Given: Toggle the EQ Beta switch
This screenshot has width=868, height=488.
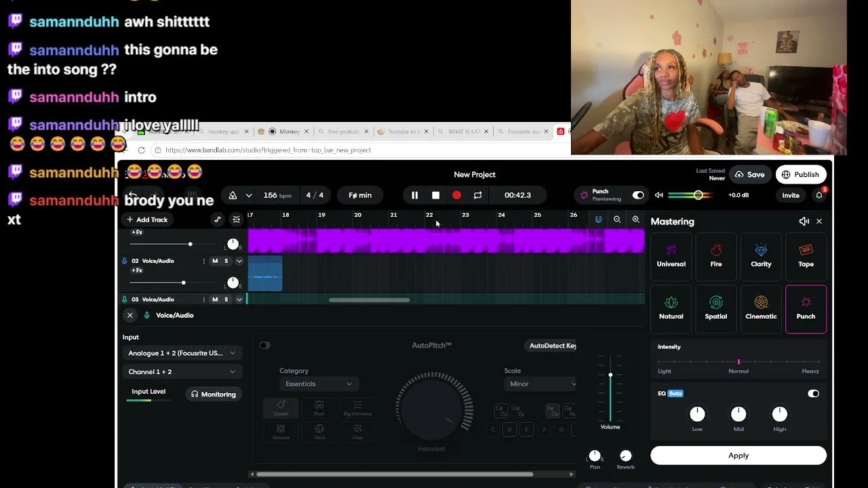Looking at the screenshot, I should pos(813,394).
